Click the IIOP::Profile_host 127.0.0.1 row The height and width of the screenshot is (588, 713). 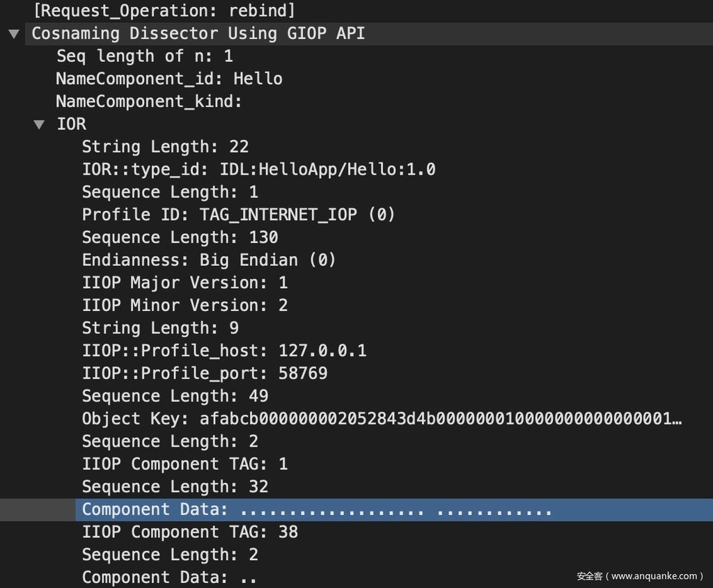point(224,351)
